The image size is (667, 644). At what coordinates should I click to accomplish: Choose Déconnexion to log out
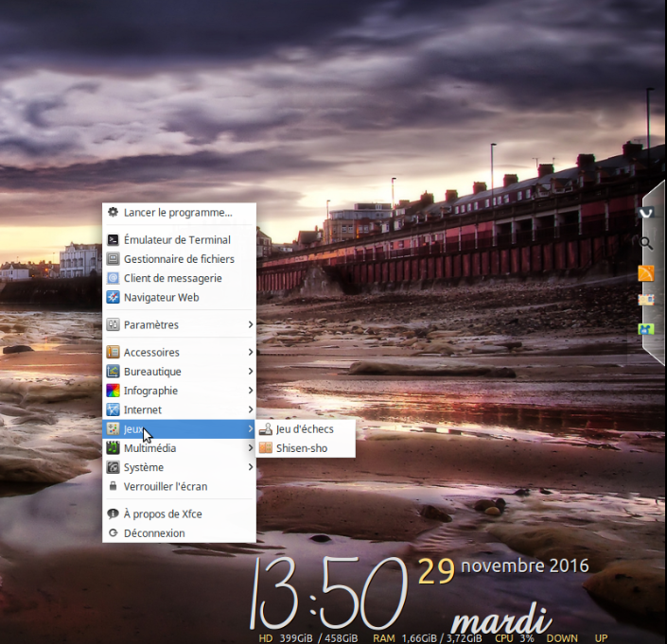click(179, 533)
